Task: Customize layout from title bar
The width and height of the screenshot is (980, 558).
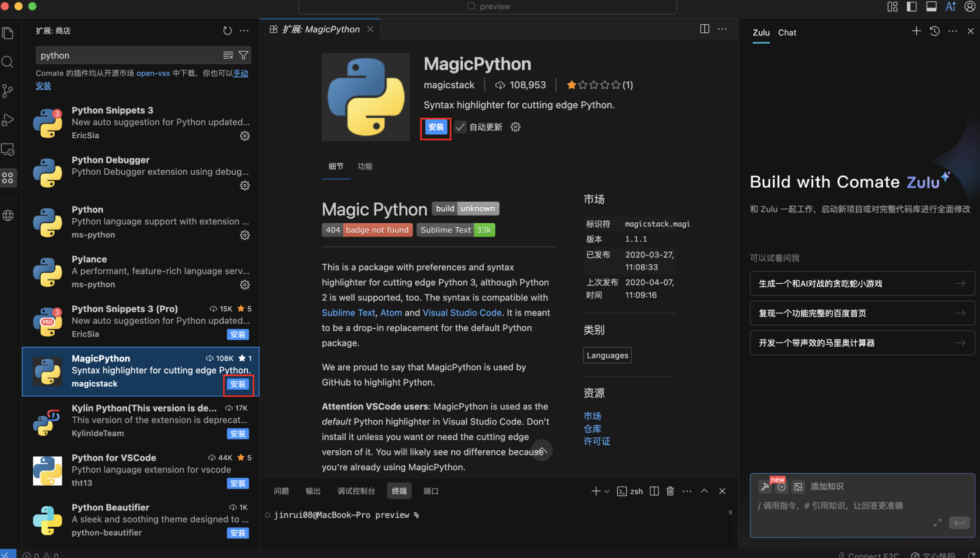Action: (x=893, y=6)
